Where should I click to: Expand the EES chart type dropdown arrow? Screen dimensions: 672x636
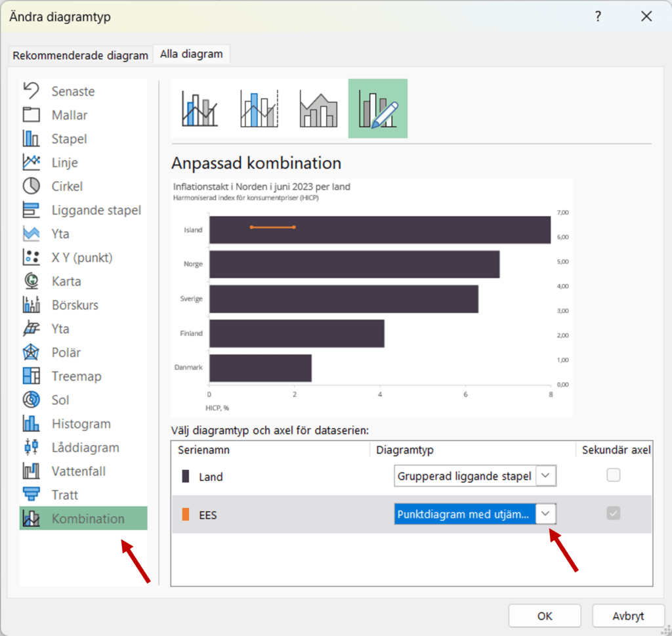click(546, 515)
